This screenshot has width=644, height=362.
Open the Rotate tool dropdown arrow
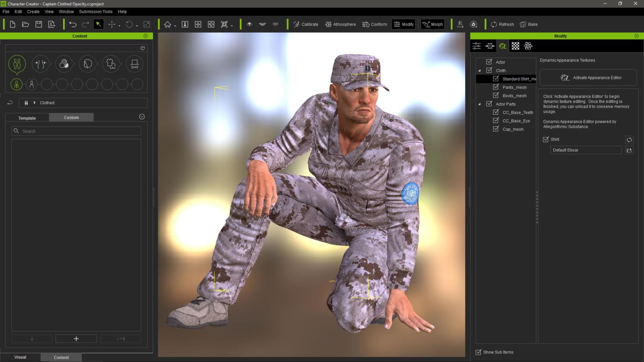click(137, 26)
